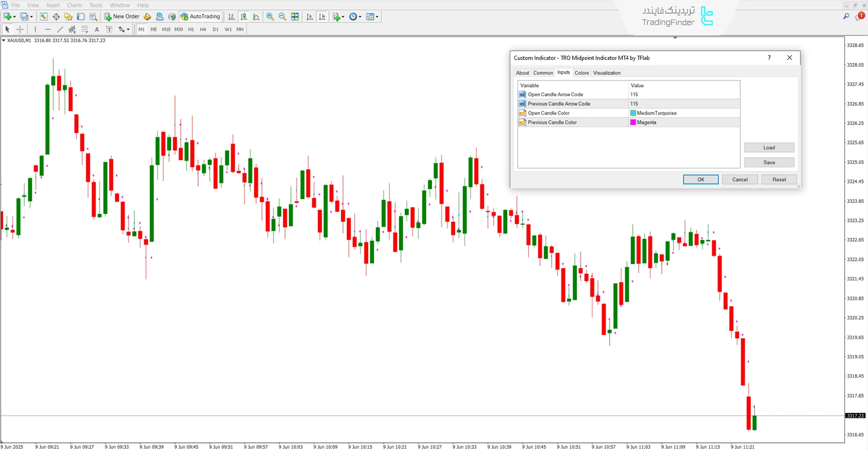This screenshot has width=868, height=451.
Task: Switch chart to candlestick mode icon
Action: pos(244,17)
